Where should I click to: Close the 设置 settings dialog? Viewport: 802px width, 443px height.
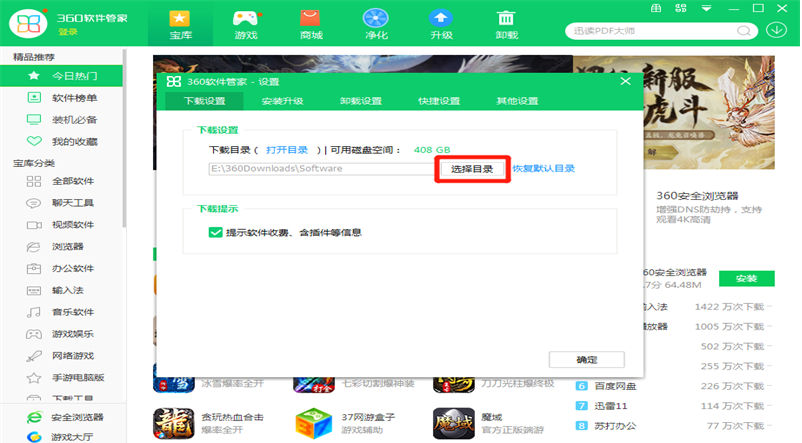click(x=626, y=81)
